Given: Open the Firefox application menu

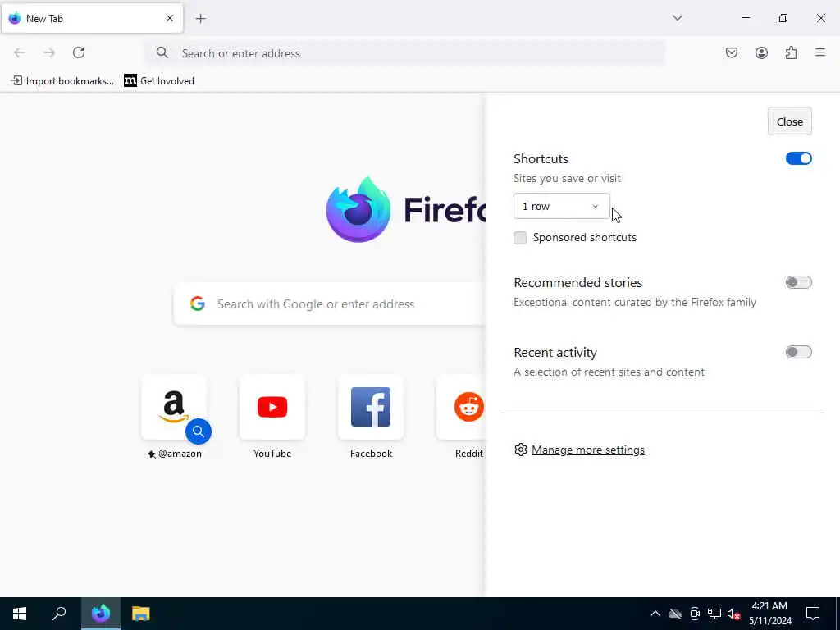Looking at the screenshot, I should 820,52.
